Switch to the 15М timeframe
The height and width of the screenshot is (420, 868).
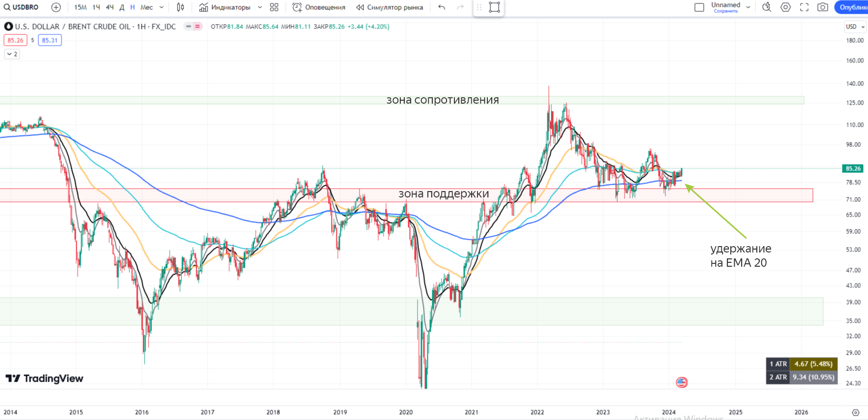tap(80, 7)
